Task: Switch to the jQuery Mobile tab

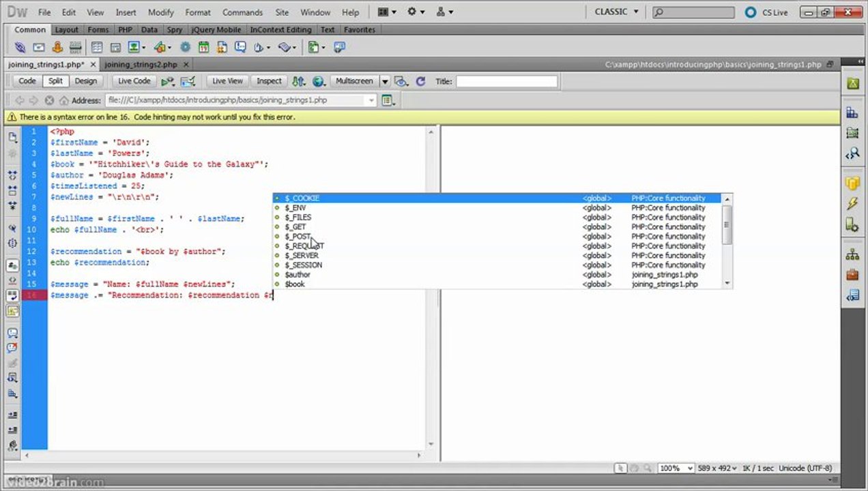Action: (216, 30)
